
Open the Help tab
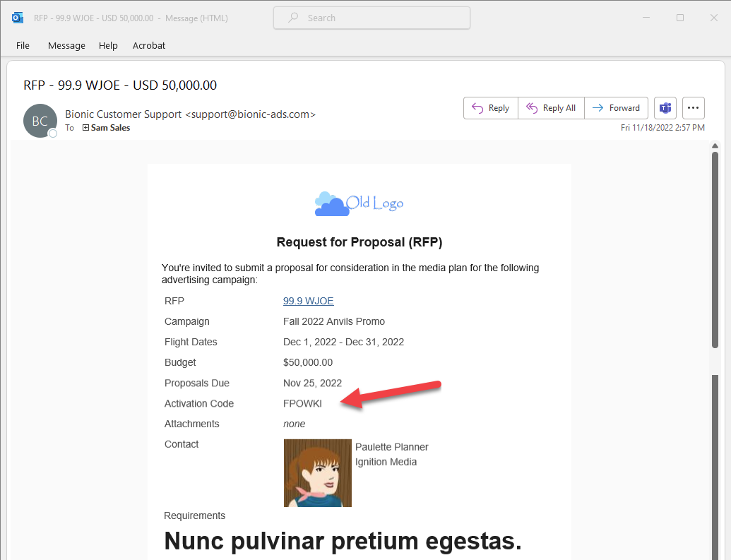[x=108, y=45]
